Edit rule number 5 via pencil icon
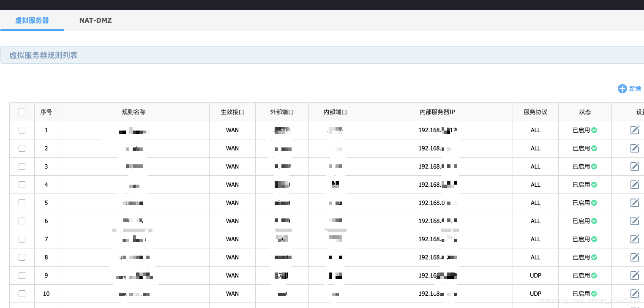This screenshot has width=644, height=308. (634, 203)
